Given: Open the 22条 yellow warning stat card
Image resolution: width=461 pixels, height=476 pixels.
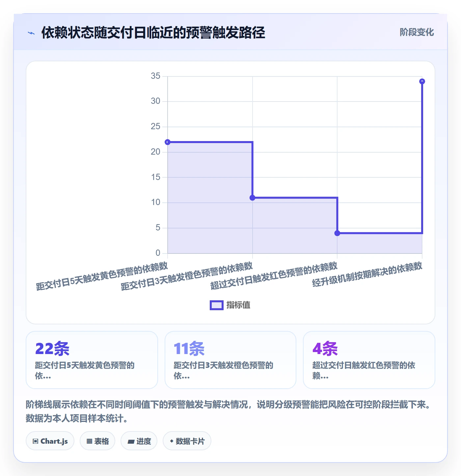Looking at the screenshot, I should click(92, 360).
